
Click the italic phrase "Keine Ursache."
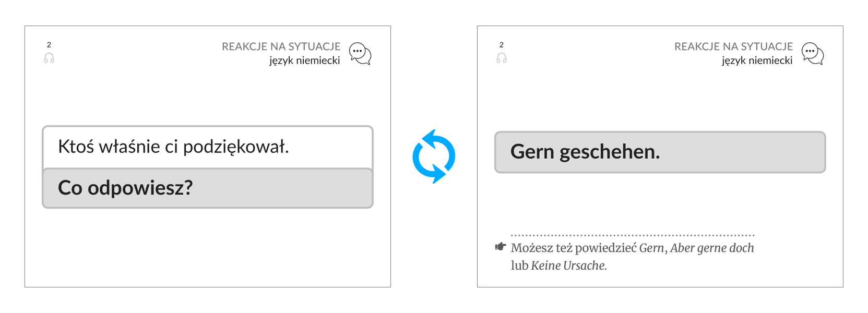click(569, 266)
